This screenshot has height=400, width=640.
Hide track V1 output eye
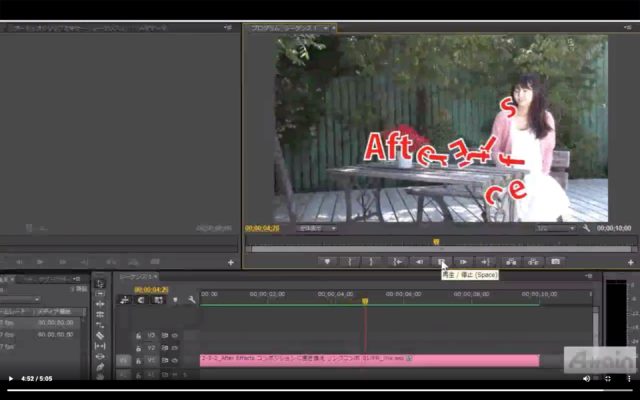pos(175,360)
